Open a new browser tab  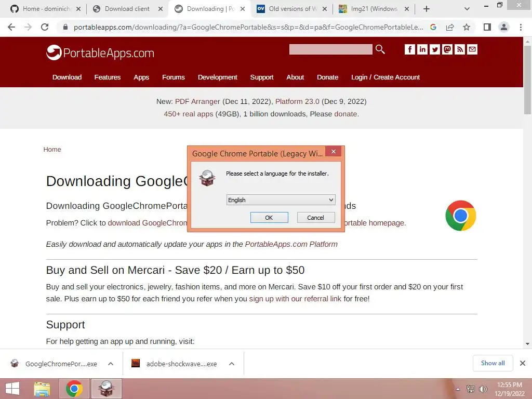coord(427,9)
